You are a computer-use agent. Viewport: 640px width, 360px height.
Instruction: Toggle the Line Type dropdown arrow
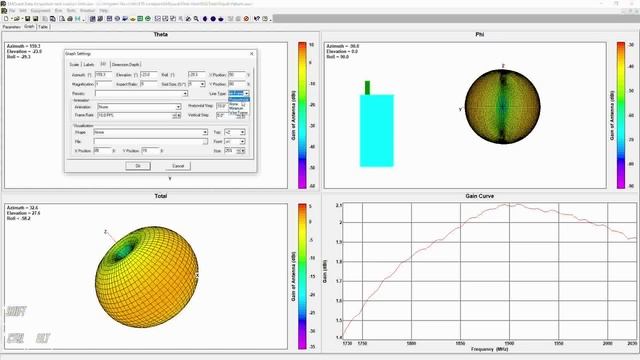pos(246,93)
